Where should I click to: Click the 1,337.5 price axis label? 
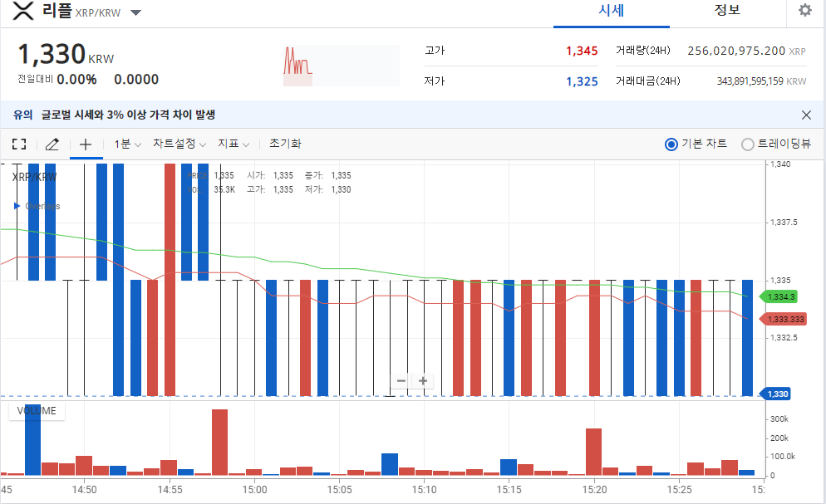(784, 222)
